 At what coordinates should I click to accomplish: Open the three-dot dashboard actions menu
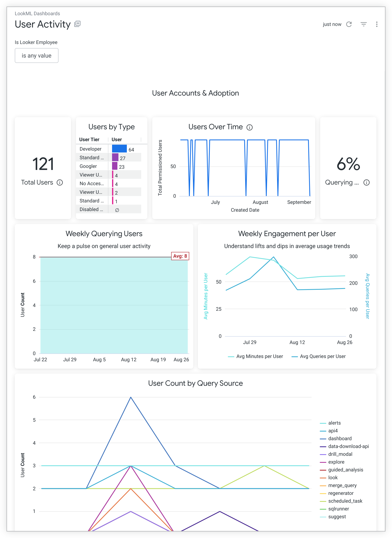(x=377, y=24)
